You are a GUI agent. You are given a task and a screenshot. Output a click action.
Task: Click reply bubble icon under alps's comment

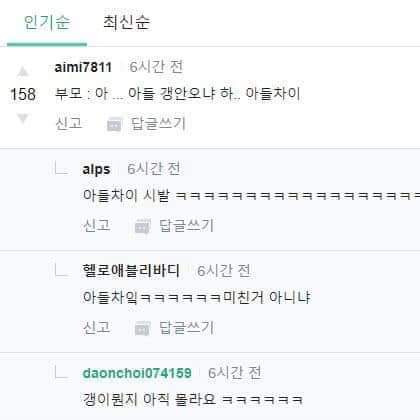pos(143,227)
